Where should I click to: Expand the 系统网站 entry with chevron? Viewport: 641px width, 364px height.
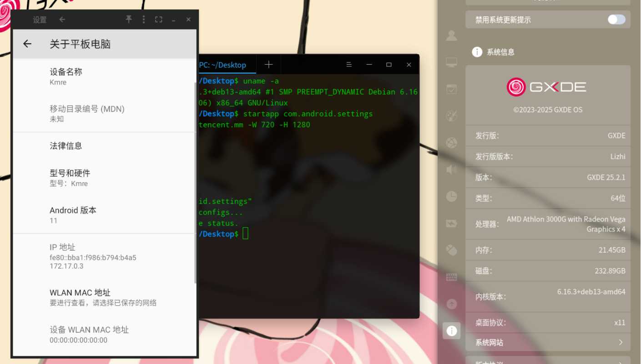[622, 342]
